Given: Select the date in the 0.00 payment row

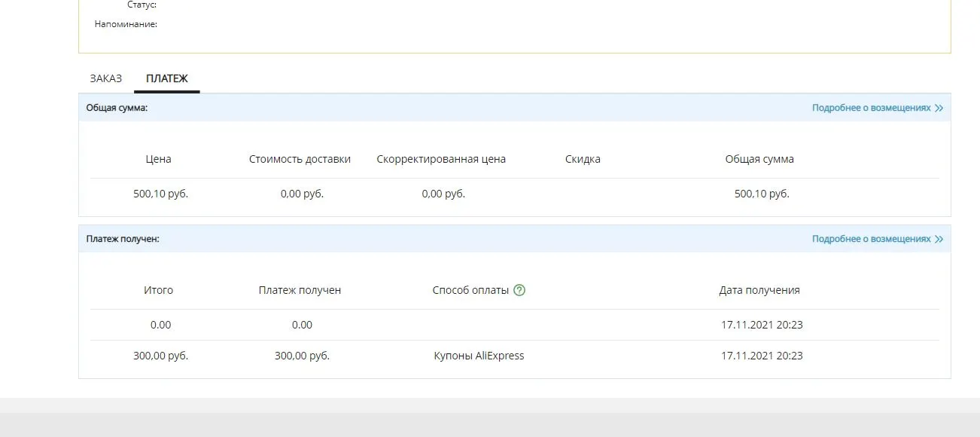Looking at the screenshot, I should pyautogui.click(x=762, y=325).
